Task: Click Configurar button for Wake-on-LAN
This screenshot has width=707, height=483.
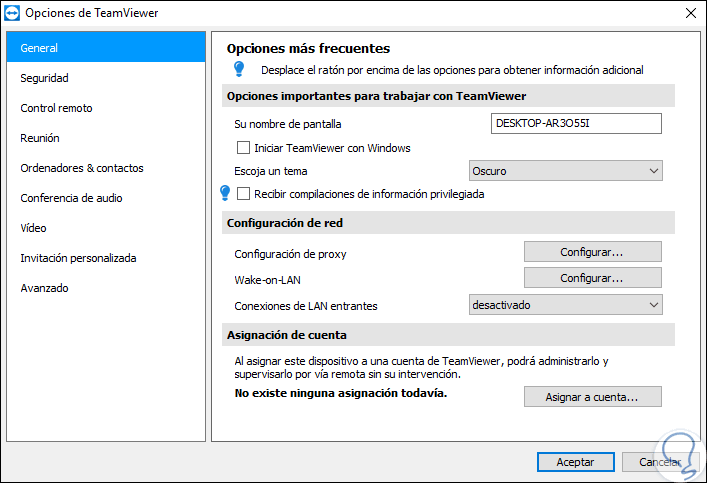Action: (x=592, y=278)
